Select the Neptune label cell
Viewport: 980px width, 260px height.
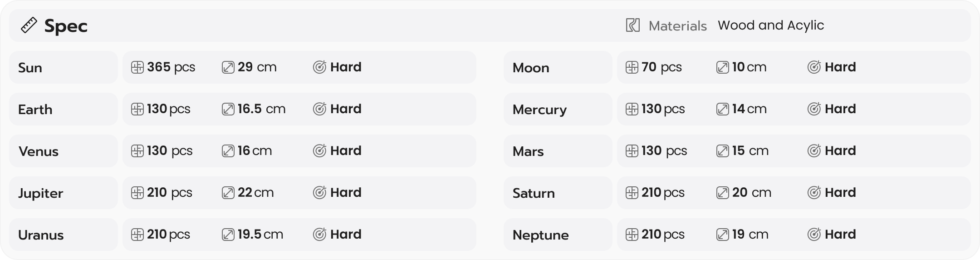(558, 235)
